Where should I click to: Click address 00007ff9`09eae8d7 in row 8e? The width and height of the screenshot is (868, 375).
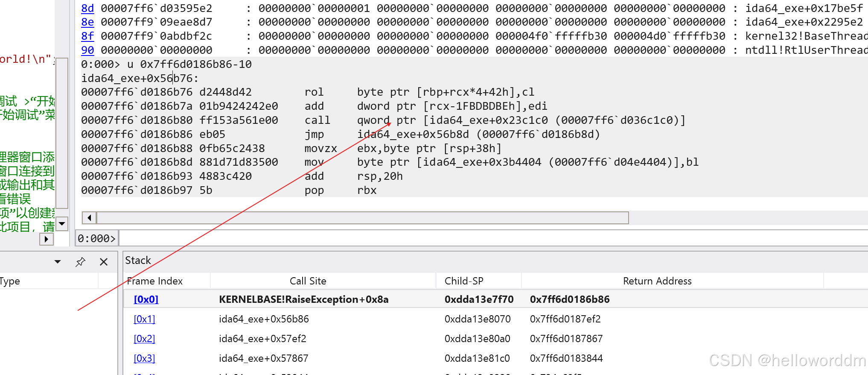click(x=156, y=22)
